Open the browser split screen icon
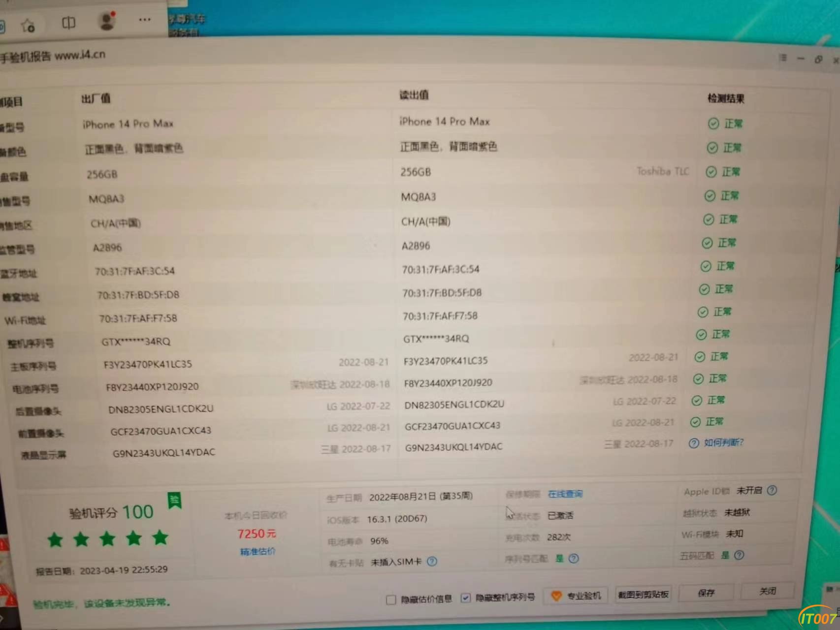The image size is (840, 630). [x=68, y=23]
